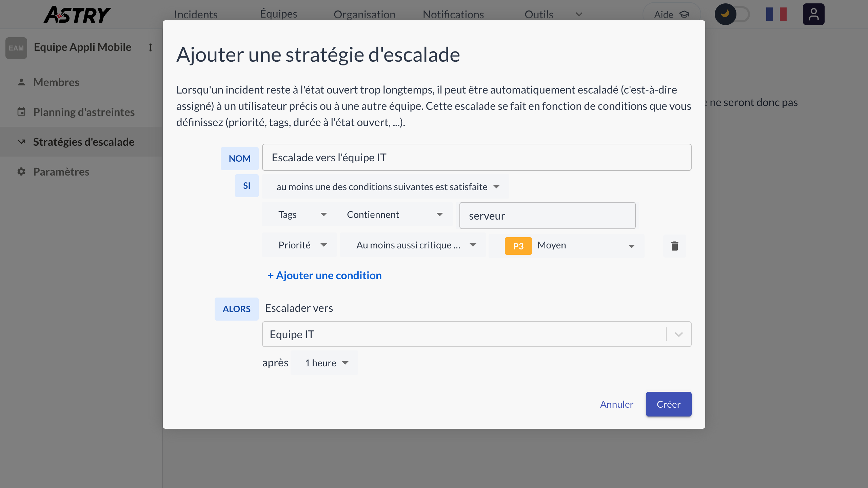Toggle the dark mode switch
868x488 pixels.
[732, 14]
